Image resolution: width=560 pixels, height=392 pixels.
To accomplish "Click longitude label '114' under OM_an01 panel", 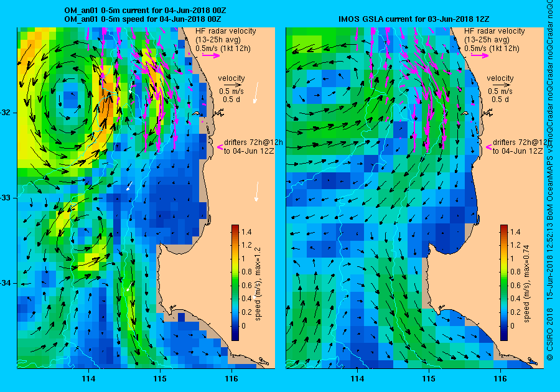I will (x=88, y=379).
